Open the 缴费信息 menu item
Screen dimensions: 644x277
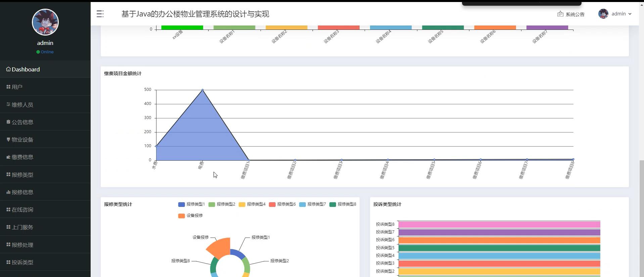(x=45, y=157)
